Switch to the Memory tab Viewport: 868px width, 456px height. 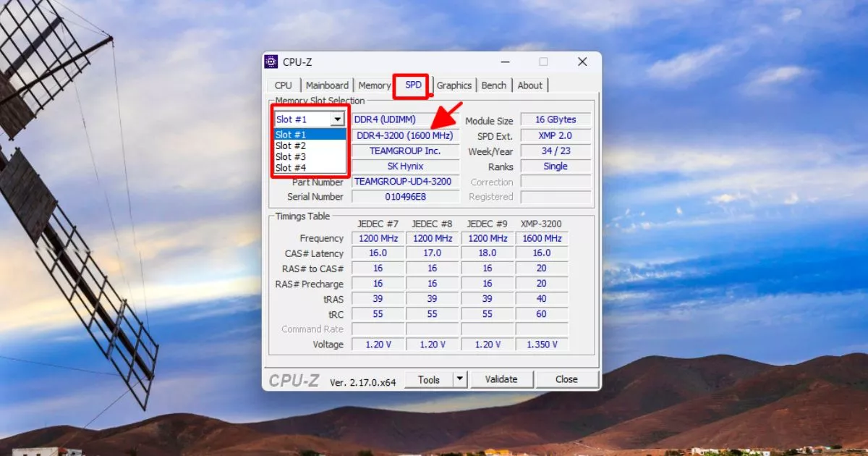pyautogui.click(x=374, y=85)
